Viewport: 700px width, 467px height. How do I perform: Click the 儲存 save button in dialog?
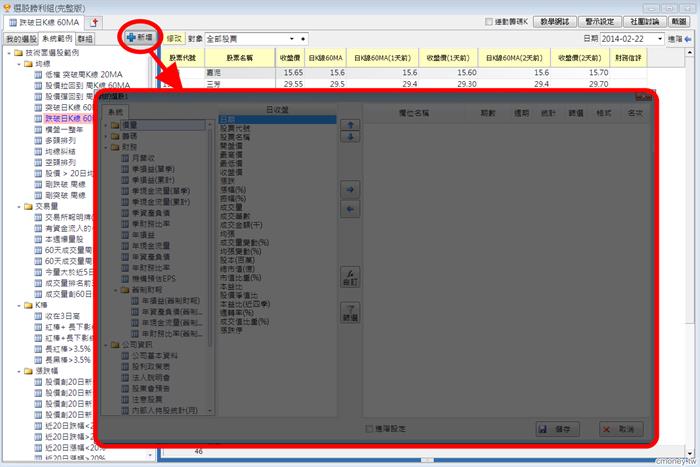tap(557, 429)
